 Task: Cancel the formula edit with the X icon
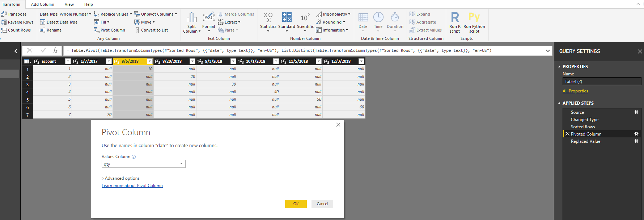pos(30,50)
